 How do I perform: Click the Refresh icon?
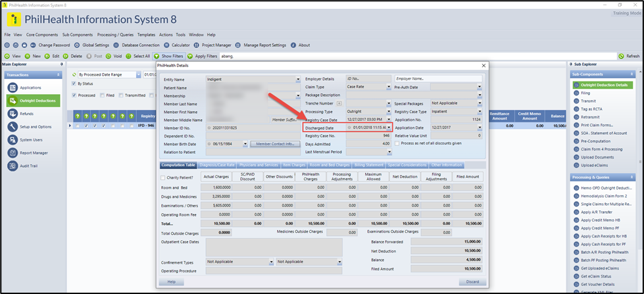pyautogui.click(x=622, y=57)
